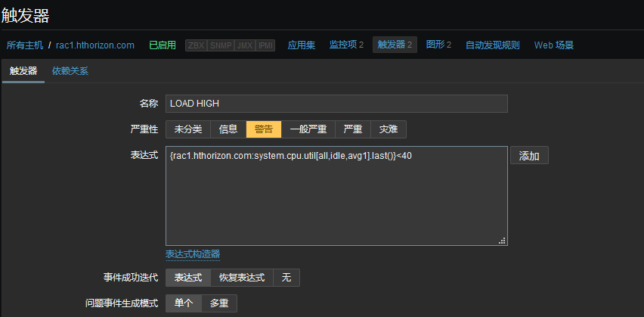The width and height of the screenshot is (644, 317).
Task: Set severity to 信息
Action: 228,129
